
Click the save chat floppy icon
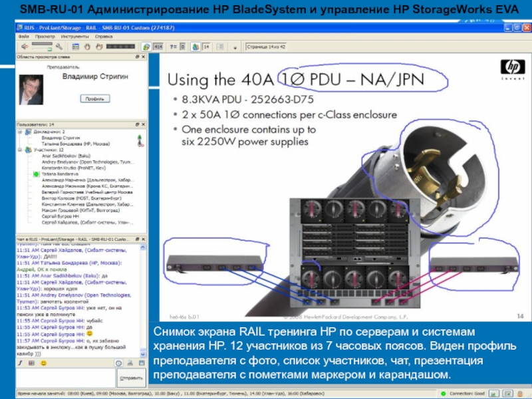[x=142, y=363]
